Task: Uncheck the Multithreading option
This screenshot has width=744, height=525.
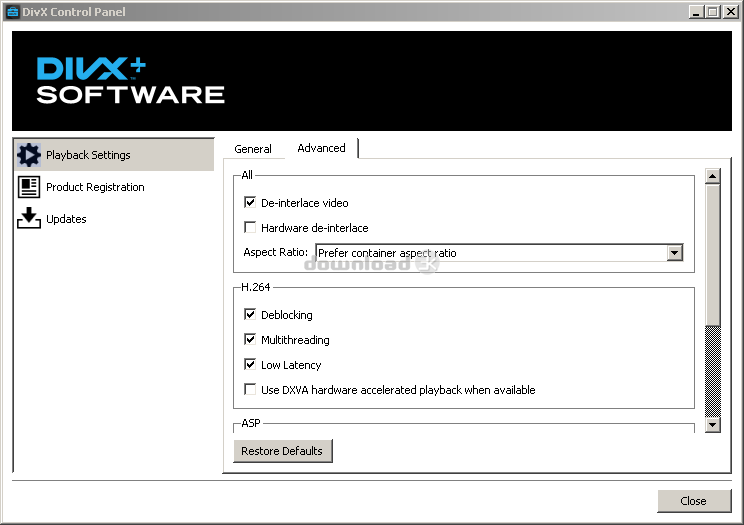Action: pos(250,340)
